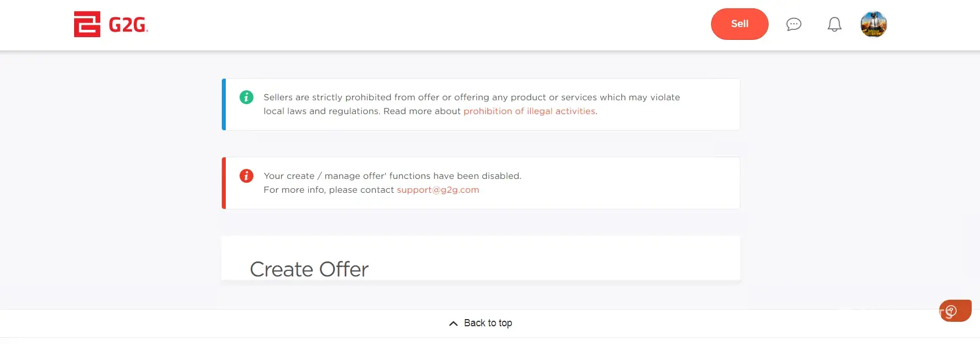
Task: Click the 'For more info, please contact' text
Action: (329, 190)
